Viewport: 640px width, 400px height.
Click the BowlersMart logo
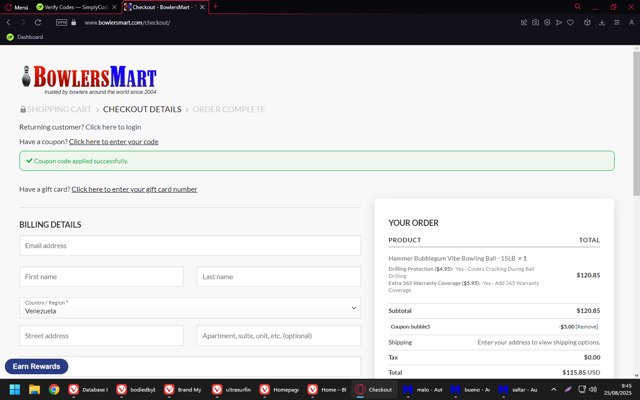[89, 80]
